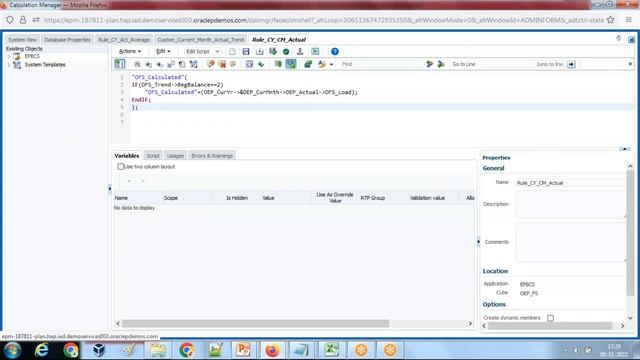
Task: Open the Custom_Current_Month_Actual_Trend tab
Action: click(200, 40)
